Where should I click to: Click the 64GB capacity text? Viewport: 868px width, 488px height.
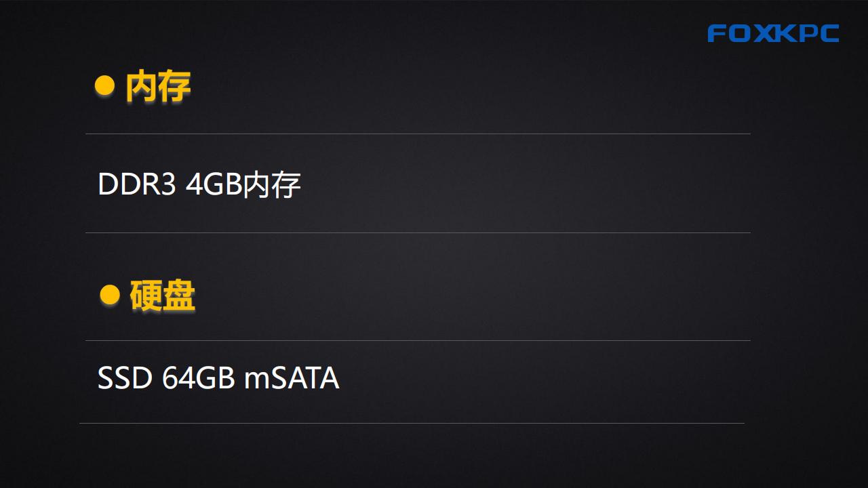(199, 378)
